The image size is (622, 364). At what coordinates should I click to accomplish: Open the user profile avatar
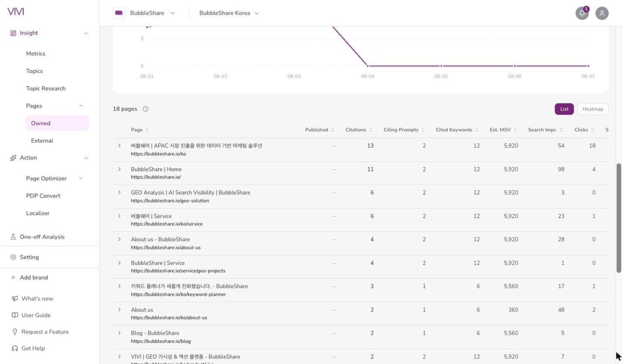point(602,13)
